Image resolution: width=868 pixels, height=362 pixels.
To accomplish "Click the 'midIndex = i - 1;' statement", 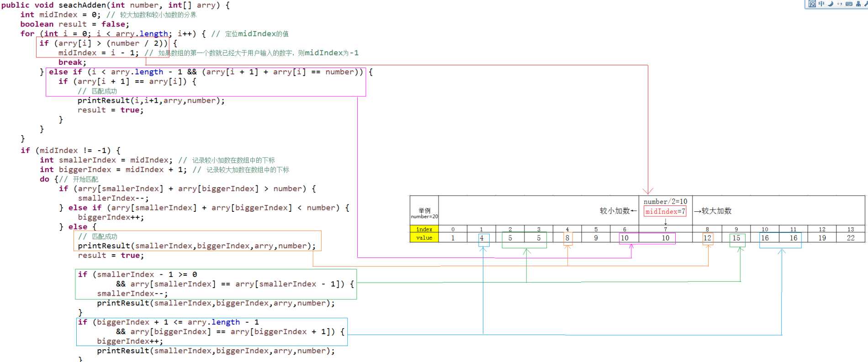I will click(98, 53).
